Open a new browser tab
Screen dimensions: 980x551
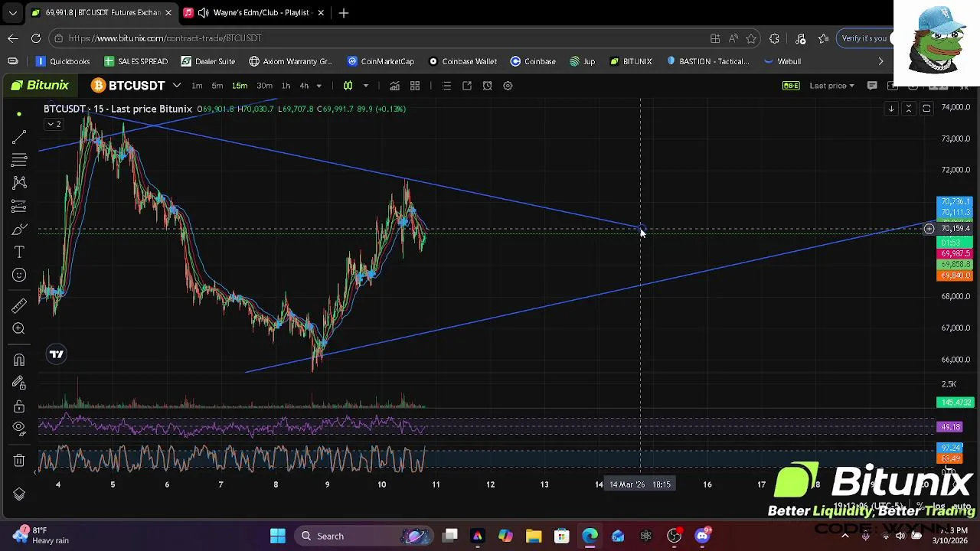click(344, 13)
